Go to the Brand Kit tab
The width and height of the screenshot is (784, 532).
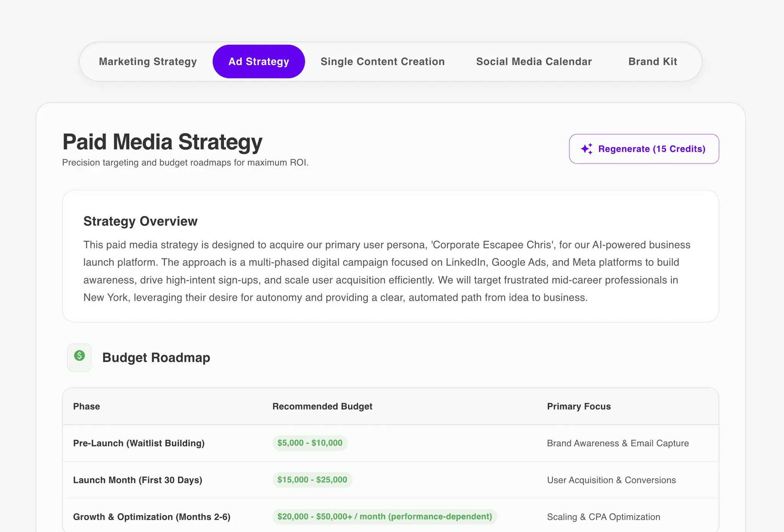tap(653, 62)
